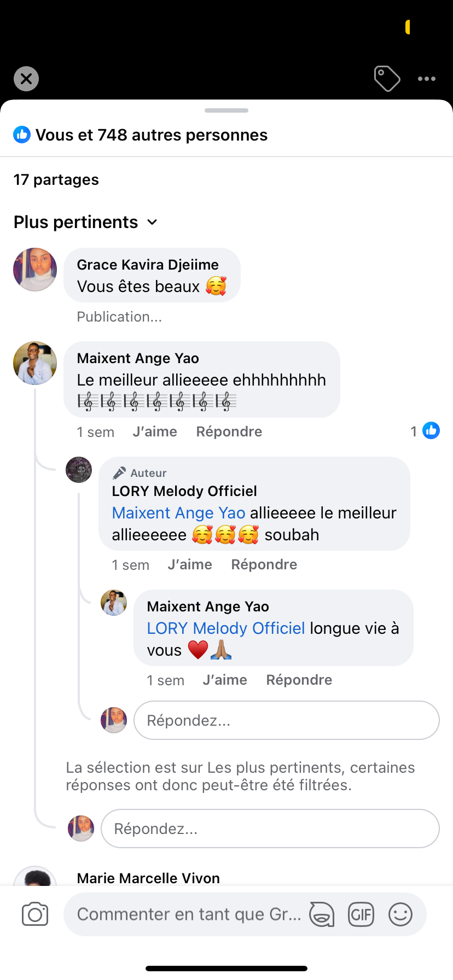453x980 pixels.
Task: Open the 17 partages shares list
Action: point(56,179)
